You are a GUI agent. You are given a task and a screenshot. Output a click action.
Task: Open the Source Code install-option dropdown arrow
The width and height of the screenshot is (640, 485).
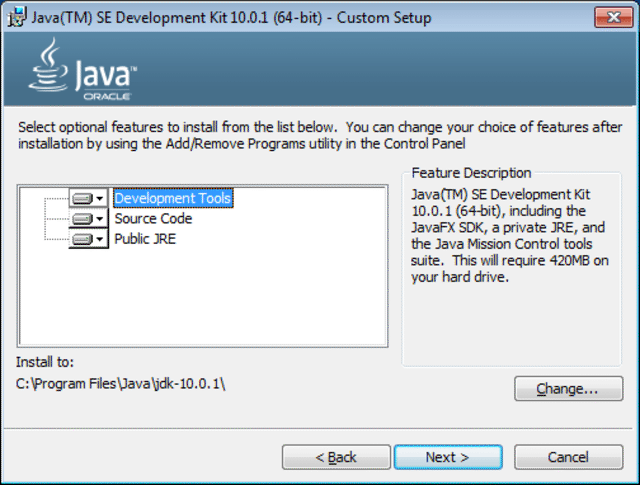[100, 219]
